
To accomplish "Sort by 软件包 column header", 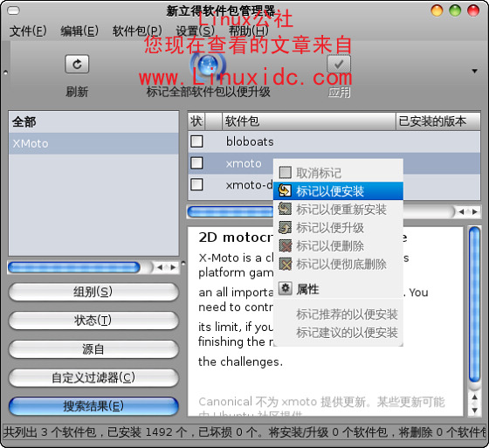I will point(309,121).
